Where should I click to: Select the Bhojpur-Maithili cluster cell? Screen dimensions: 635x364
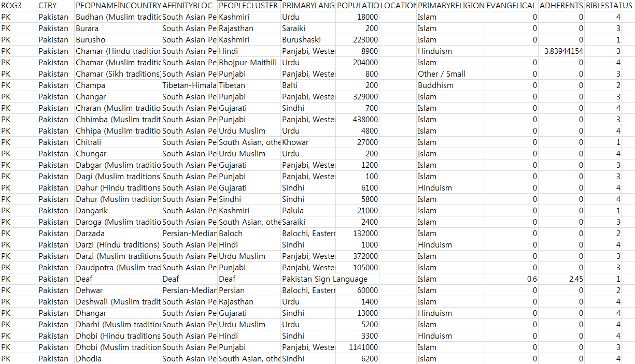pos(249,63)
